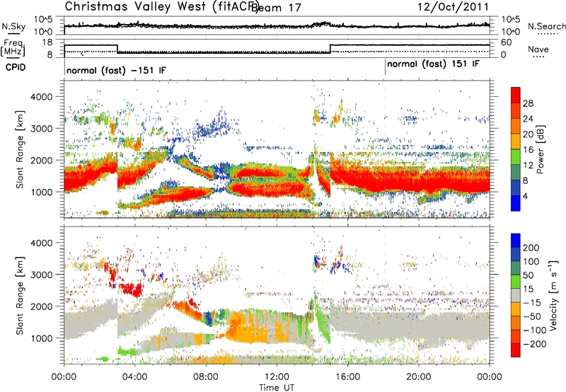
Task: Click the 'Velocity [m s-1]' colorbar label
Action: click(x=553, y=295)
